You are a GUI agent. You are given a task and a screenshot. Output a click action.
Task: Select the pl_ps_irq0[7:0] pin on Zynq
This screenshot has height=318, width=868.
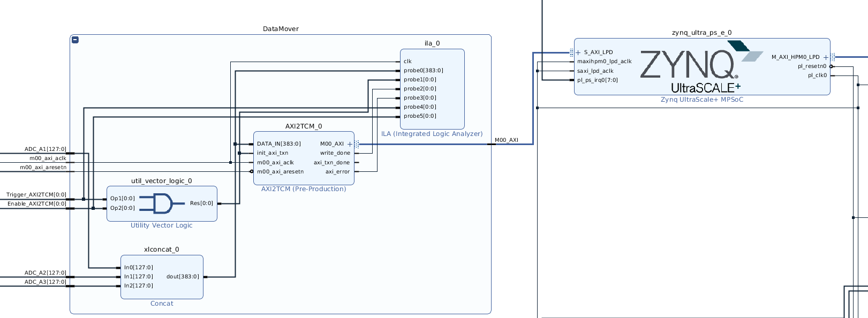[597, 80]
